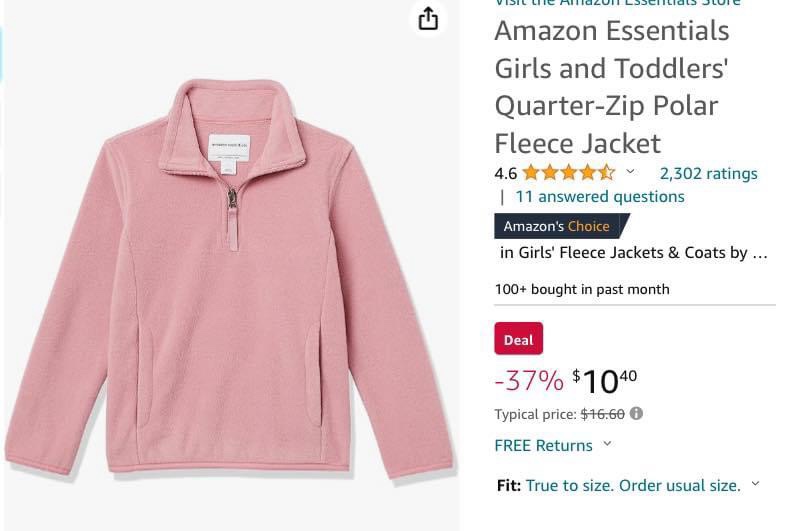Click the Amazon's Choice badge
Image resolution: width=791 pixels, height=531 pixels.
pyautogui.click(x=561, y=226)
